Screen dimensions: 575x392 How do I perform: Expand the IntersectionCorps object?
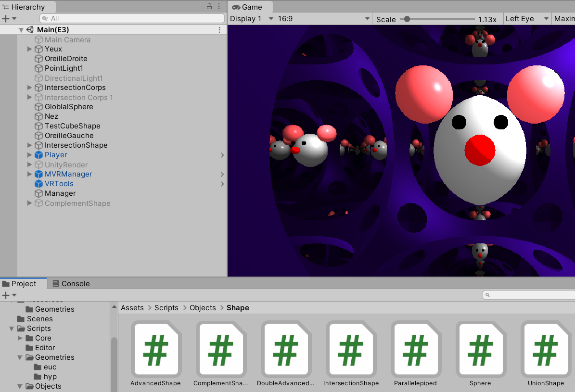click(29, 87)
